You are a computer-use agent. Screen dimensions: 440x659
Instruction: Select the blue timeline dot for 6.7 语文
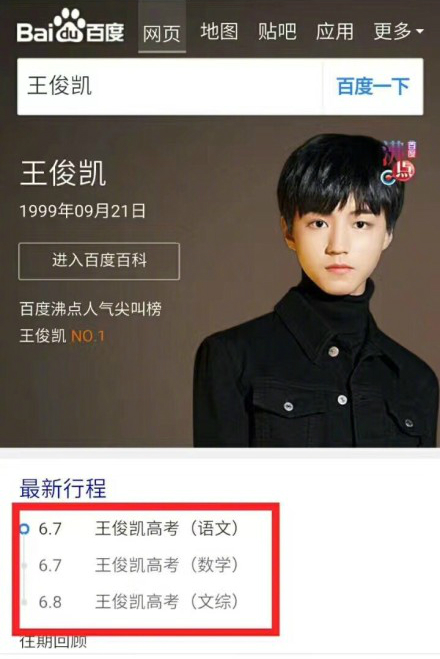pos(25,528)
